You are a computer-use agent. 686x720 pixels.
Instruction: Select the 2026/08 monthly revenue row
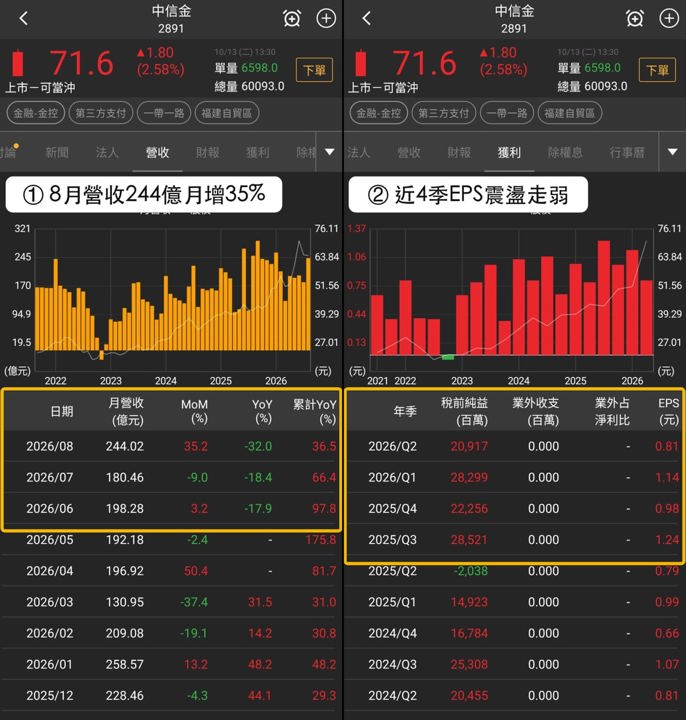171,446
